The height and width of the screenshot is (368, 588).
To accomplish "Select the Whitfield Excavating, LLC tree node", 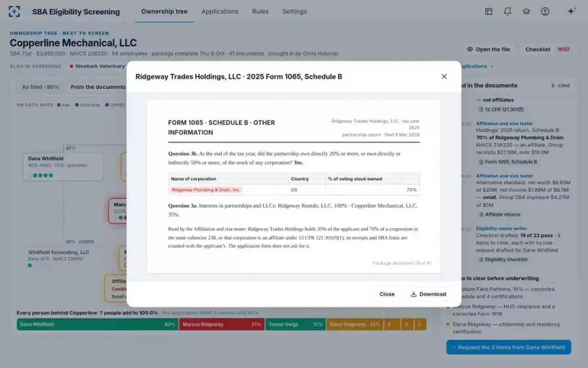I will pos(63,259).
